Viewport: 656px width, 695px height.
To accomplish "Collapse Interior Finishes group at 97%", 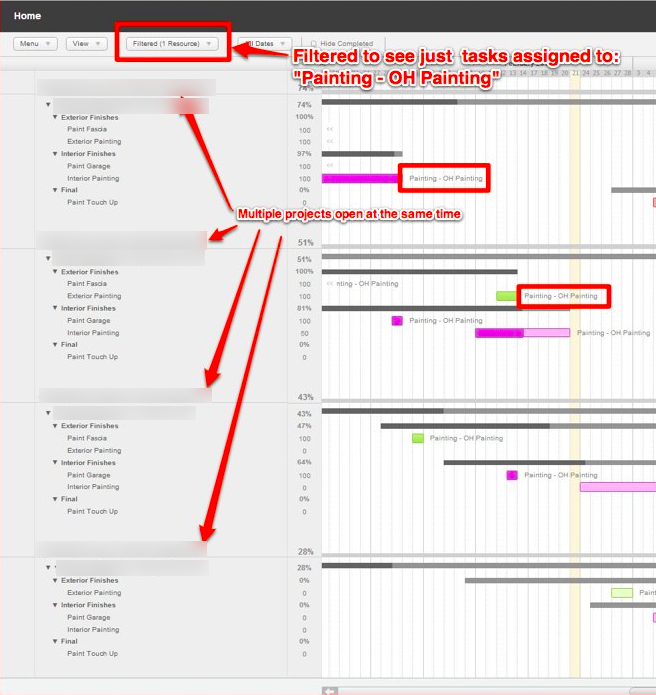I will (55, 154).
